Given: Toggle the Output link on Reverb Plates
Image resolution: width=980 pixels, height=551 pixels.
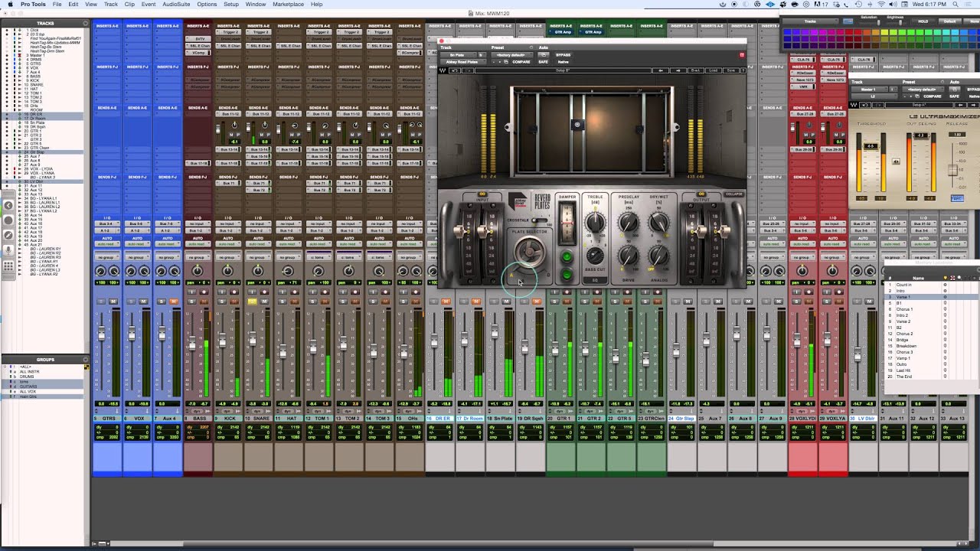Looking at the screenshot, I should [x=701, y=195].
